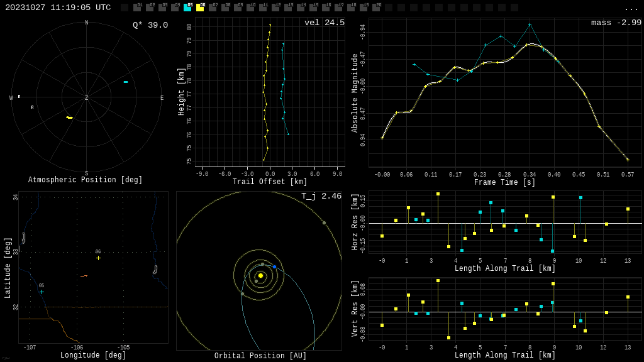
Task: Click the 'Length Along Trail [km]' label under Vert Res
Action: coord(505,355)
